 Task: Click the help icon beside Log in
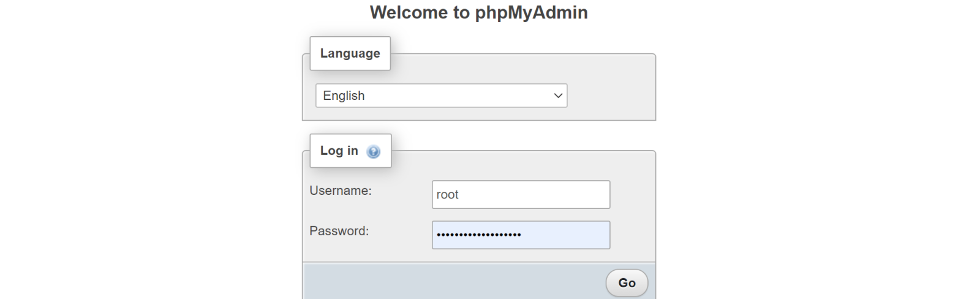[x=373, y=151]
